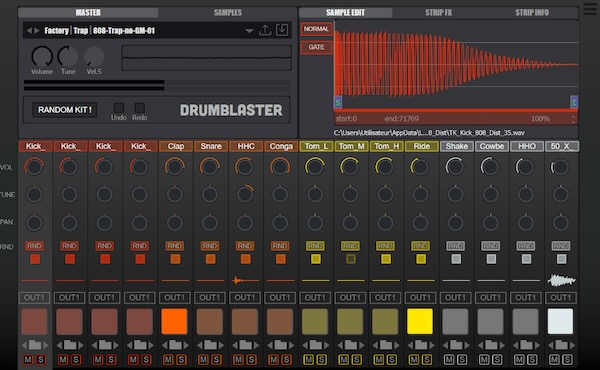Toggle random lock square on Snare strip

pyautogui.click(x=210, y=259)
